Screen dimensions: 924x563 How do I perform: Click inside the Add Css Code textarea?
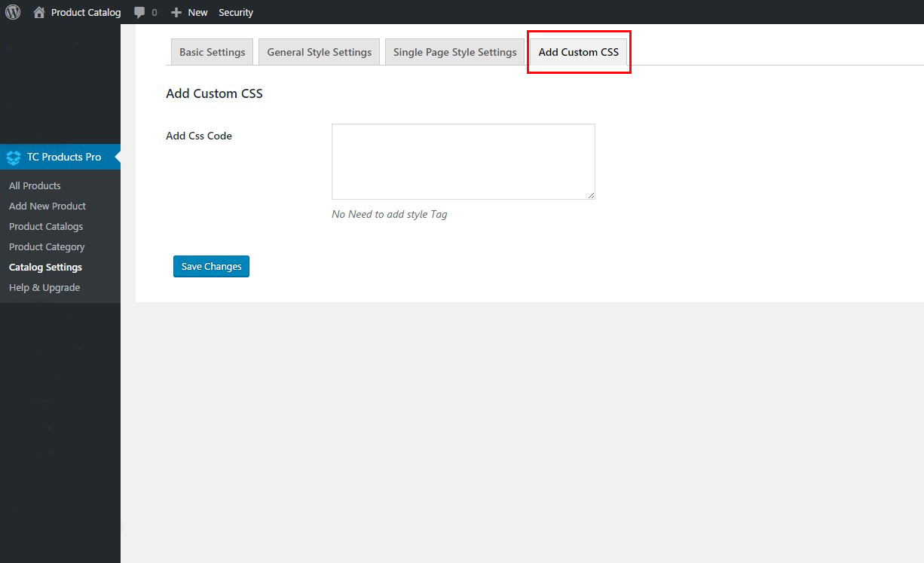[x=464, y=162]
